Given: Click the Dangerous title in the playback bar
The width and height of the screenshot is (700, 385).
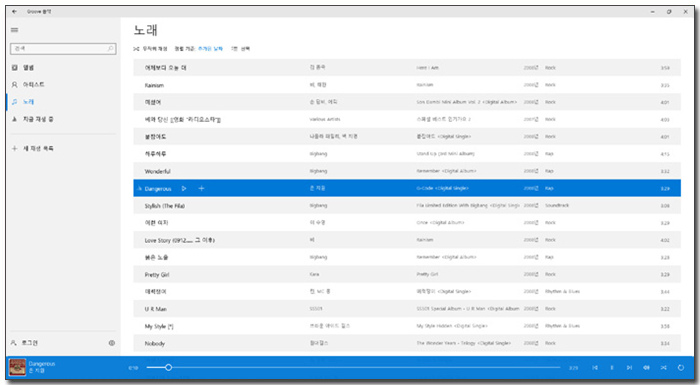Looking at the screenshot, I should tap(42, 364).
